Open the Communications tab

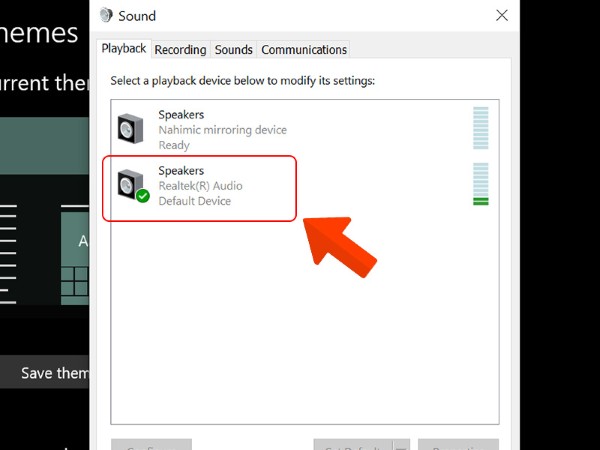click(304, 49)
